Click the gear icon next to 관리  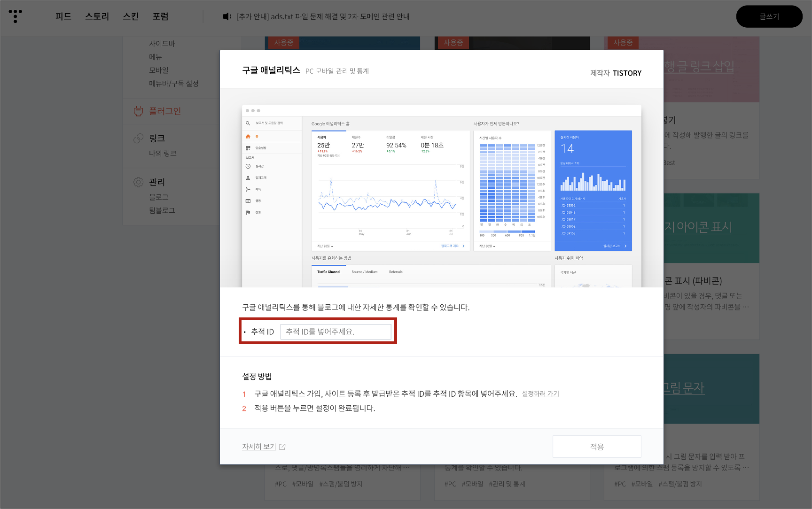(138, 182)
